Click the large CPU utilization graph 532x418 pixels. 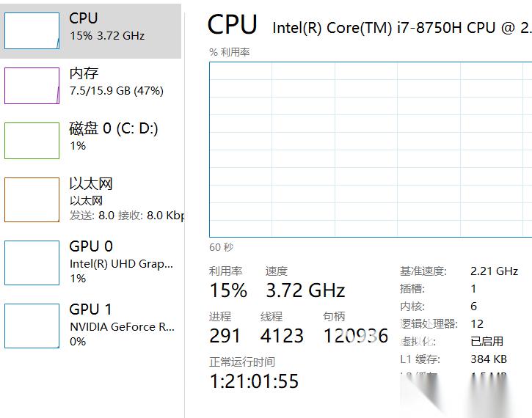371,150
